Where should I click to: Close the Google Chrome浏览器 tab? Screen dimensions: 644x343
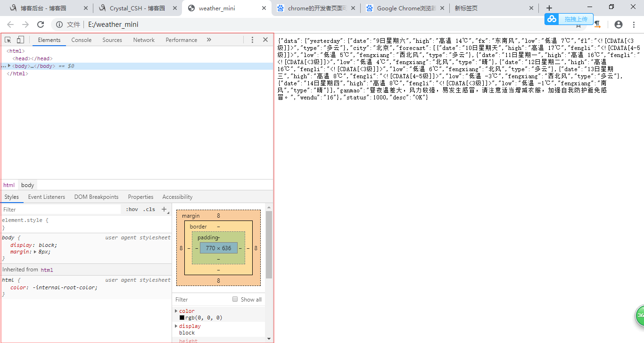click(x=442, y=8)
